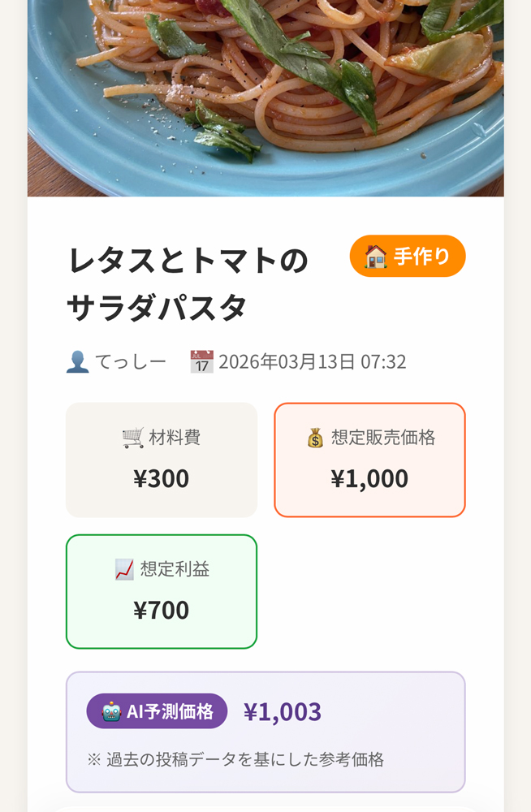Click the 過去の投稿データ reference note
This screenshot has width=531, height=812.
click(235, 760)
